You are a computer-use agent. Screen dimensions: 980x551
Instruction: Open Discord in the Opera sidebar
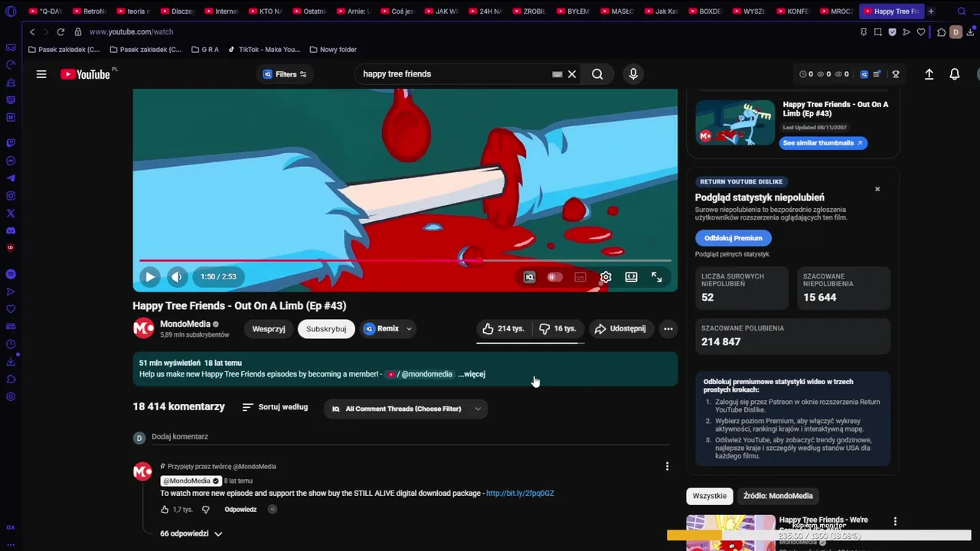(11, 231)
